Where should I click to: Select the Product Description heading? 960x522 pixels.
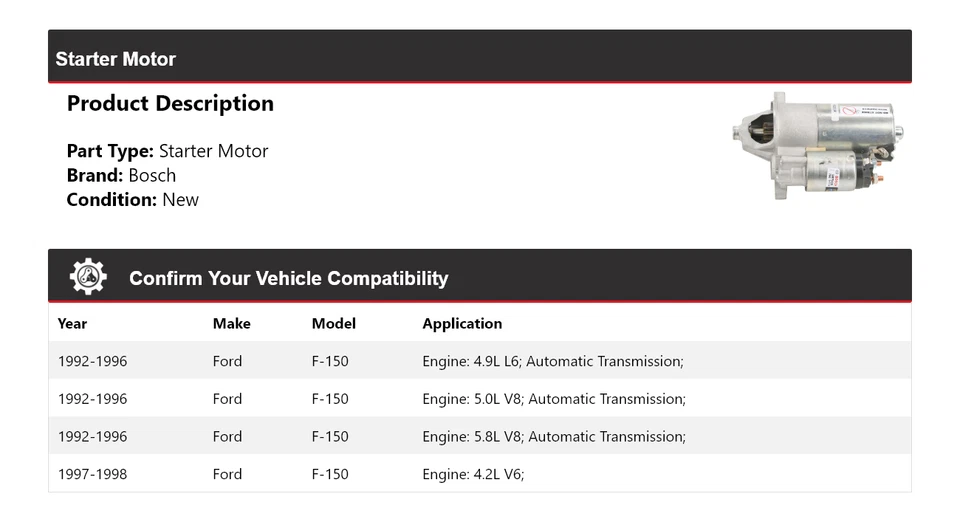(x=170, y=104)
